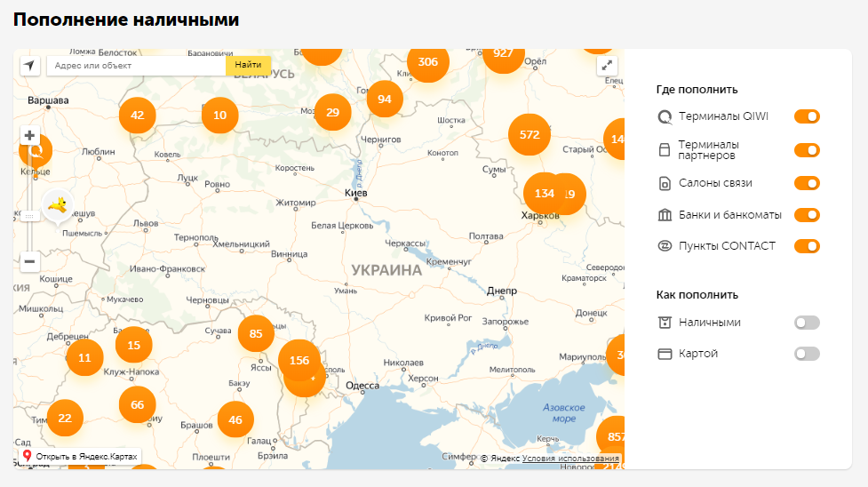Viewport: 868px width, 487px height.
Task: Click the QIWI terminals icon
Action: coord(665,117)
